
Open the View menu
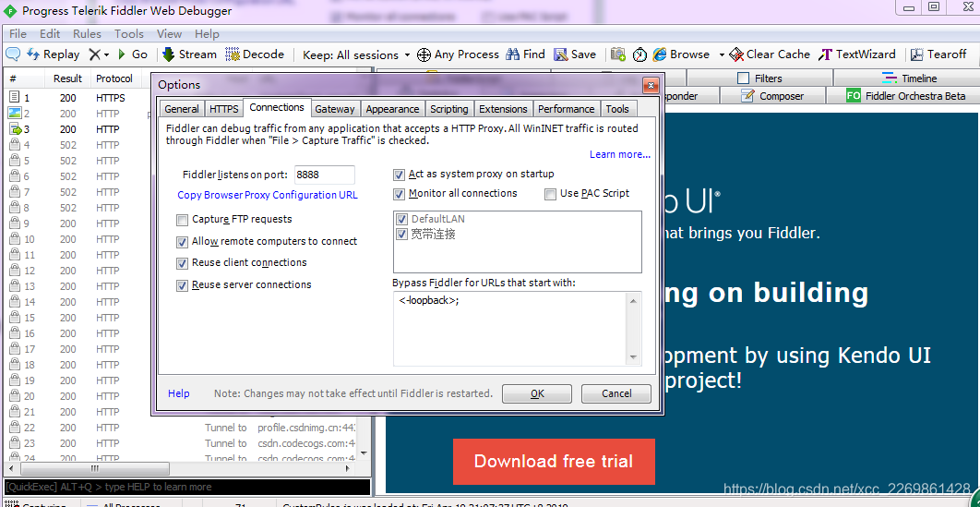coord(170,34)
